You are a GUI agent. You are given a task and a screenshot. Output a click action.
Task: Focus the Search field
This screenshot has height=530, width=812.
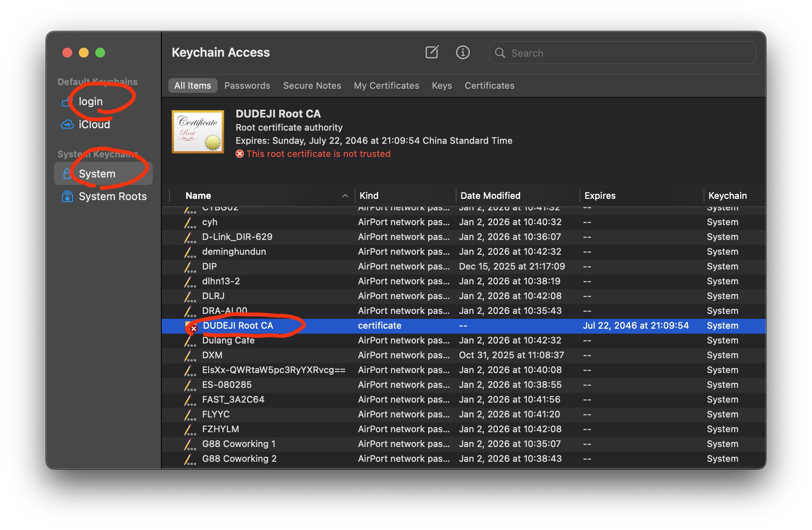(x=622, y=53)
